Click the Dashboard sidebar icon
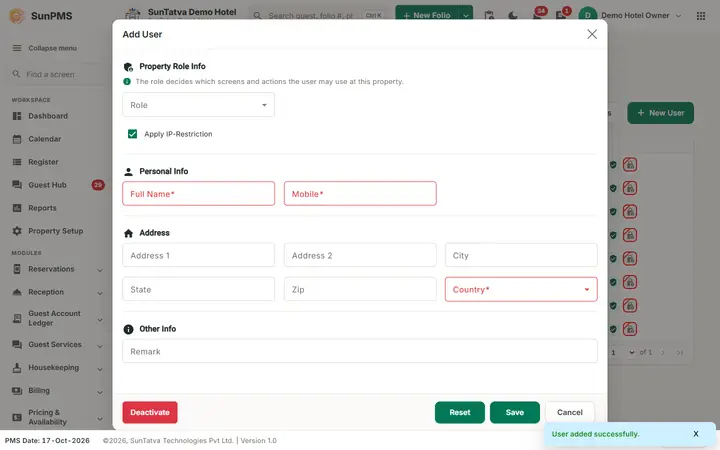The image size is (720, 450). pyautogui.click(x=17, y=116)
